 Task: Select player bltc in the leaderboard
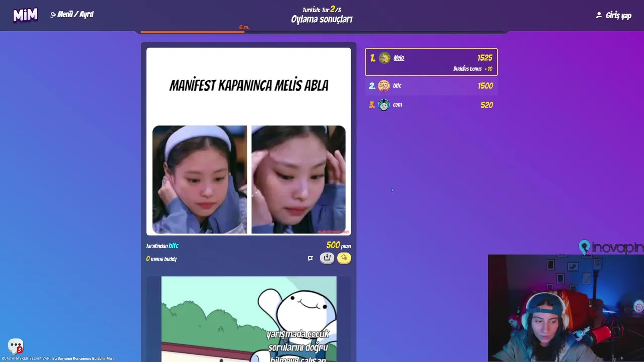(x=431, y=86)
